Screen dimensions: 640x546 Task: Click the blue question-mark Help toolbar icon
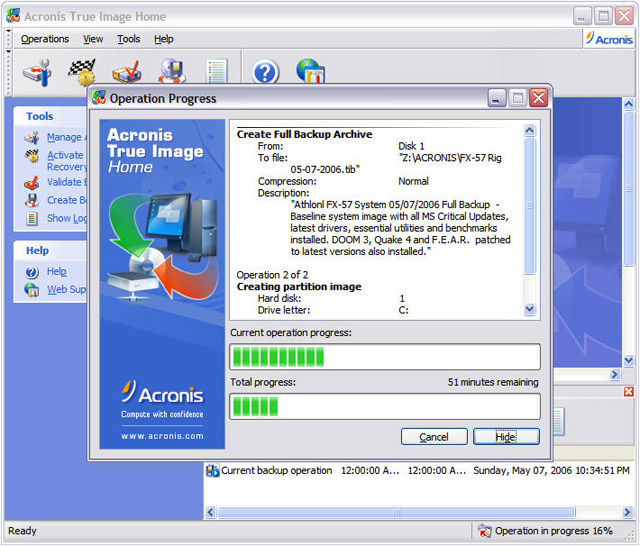pyautogui.click(x=266, y=72)
